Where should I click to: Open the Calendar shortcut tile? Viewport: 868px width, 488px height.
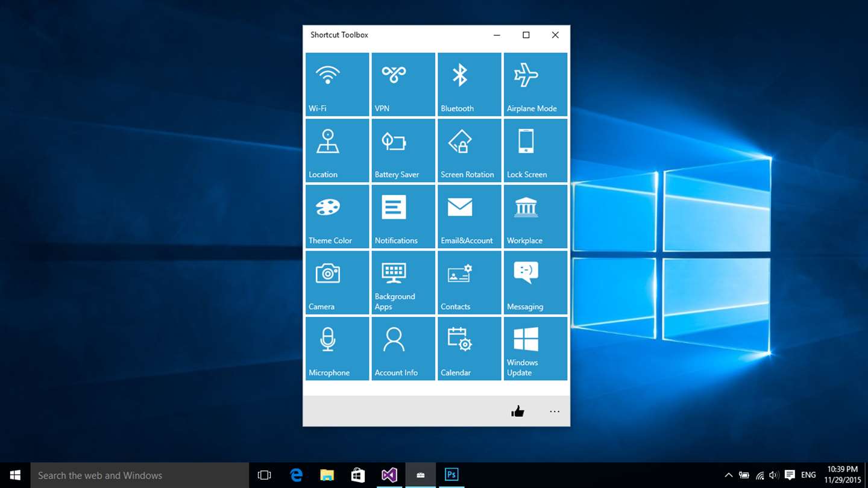[x=470, y=348]
